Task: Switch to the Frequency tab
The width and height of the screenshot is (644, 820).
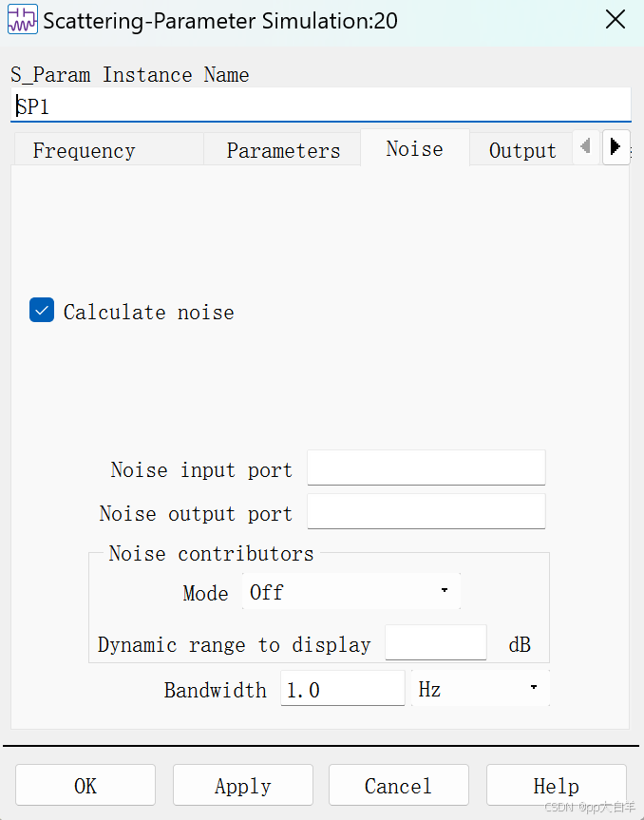Action: coord(84,150)
